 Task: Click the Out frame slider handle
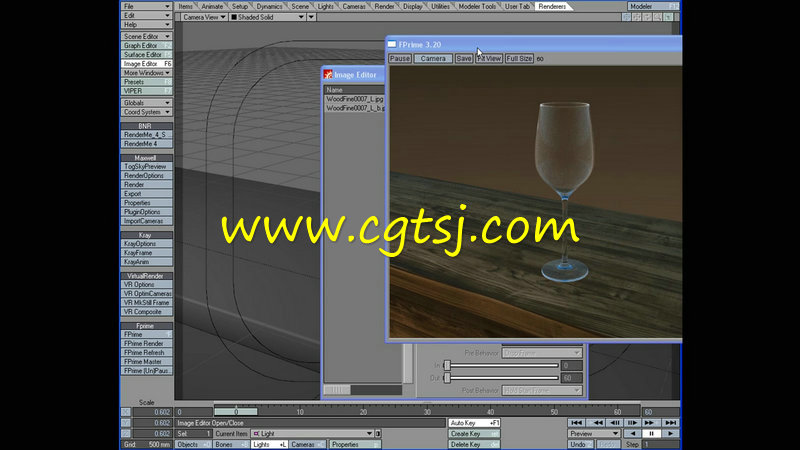[447, 378]
